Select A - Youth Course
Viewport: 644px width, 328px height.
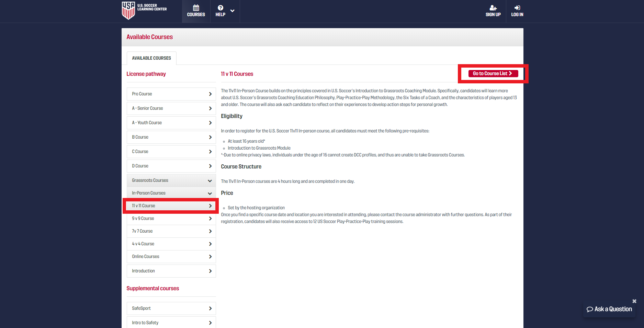click(171, 123)
